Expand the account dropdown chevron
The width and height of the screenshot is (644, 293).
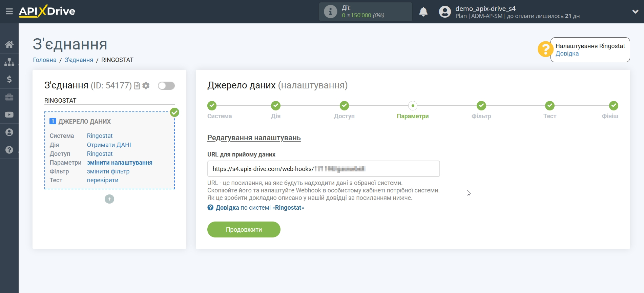[635, 12]
